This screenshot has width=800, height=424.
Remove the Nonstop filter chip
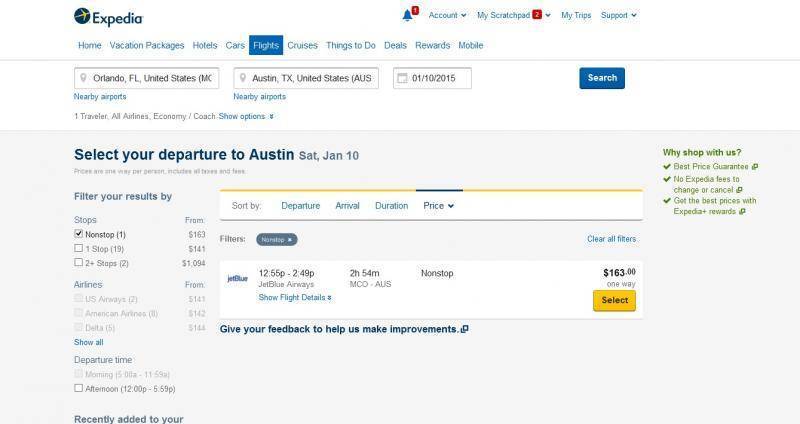pyautogui.click(x=290, y=240)
